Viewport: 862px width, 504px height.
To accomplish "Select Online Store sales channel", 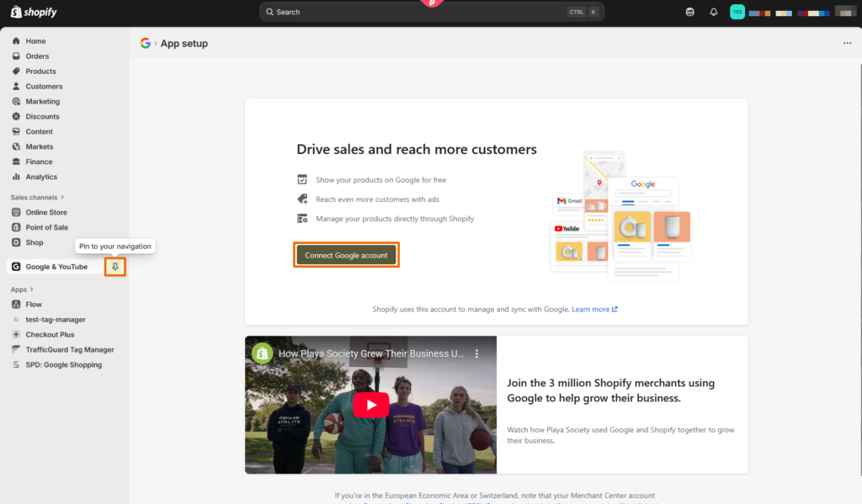I will click(46, 213).
